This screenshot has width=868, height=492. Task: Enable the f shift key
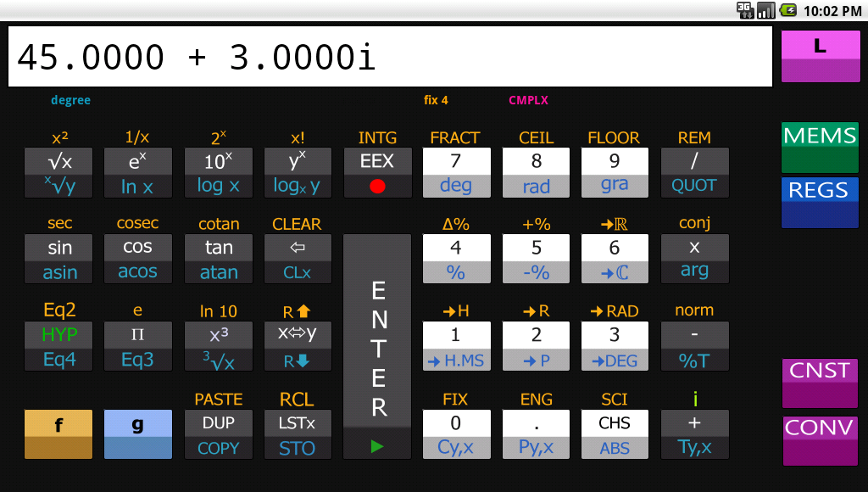pos(58,433)
